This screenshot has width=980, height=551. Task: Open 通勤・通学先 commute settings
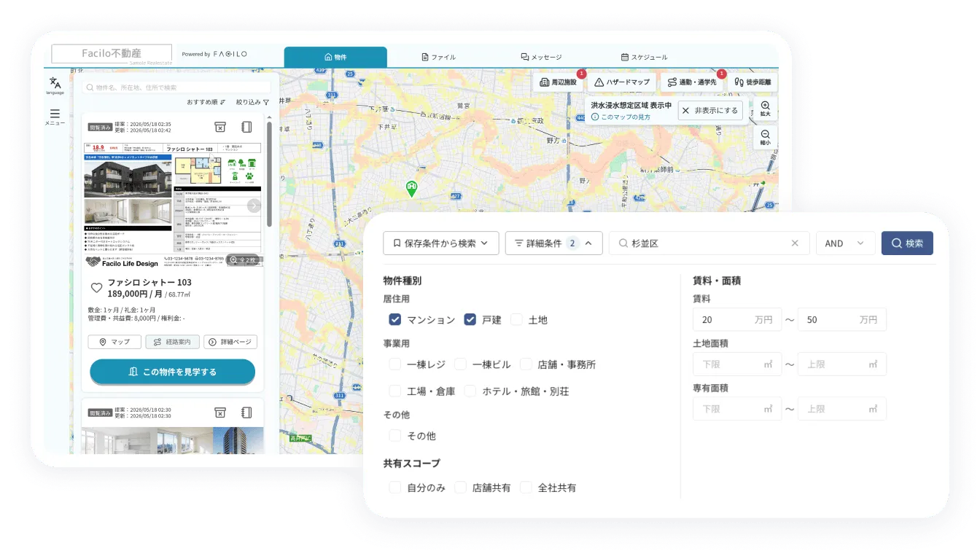click(693, 82)
